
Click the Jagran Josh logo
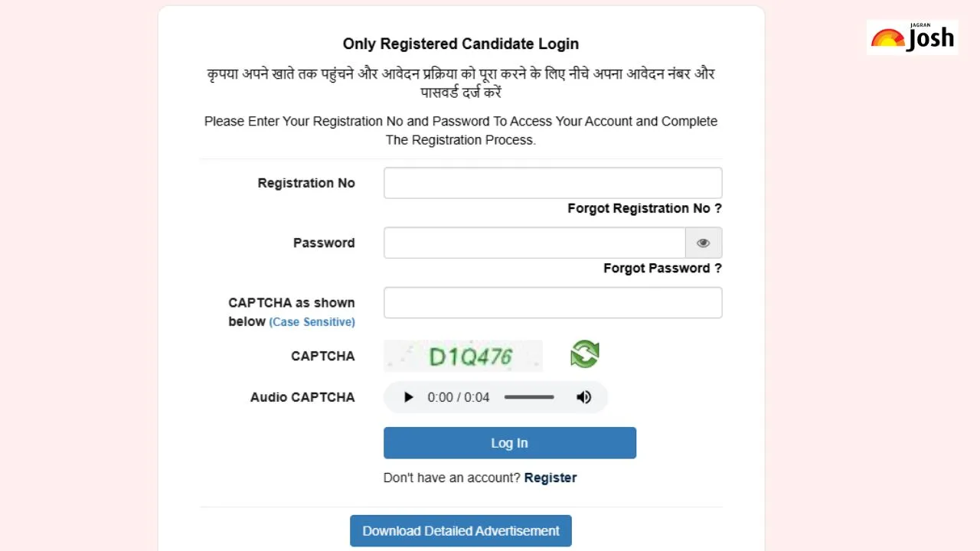tap(913, 37)
